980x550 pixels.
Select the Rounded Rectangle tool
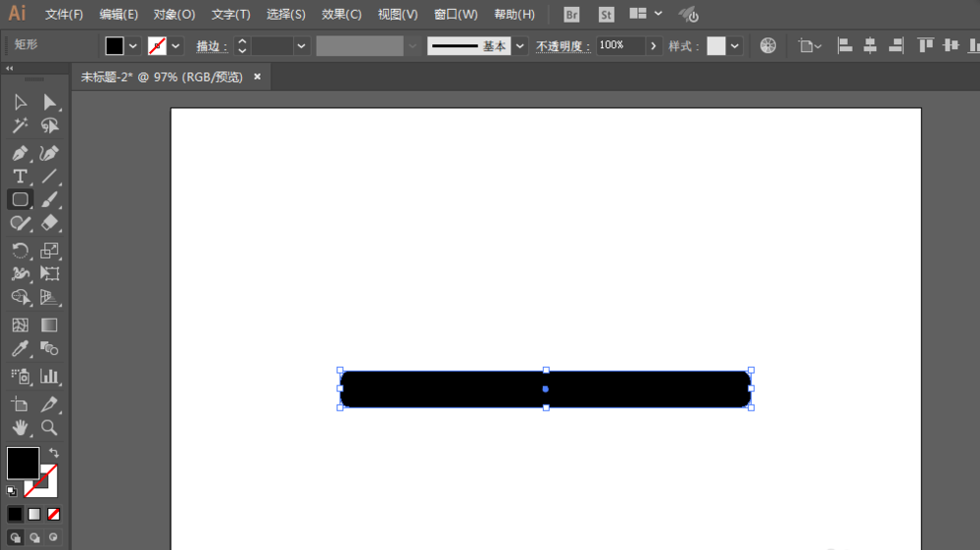pyautogui.click(x=20, y=199)
